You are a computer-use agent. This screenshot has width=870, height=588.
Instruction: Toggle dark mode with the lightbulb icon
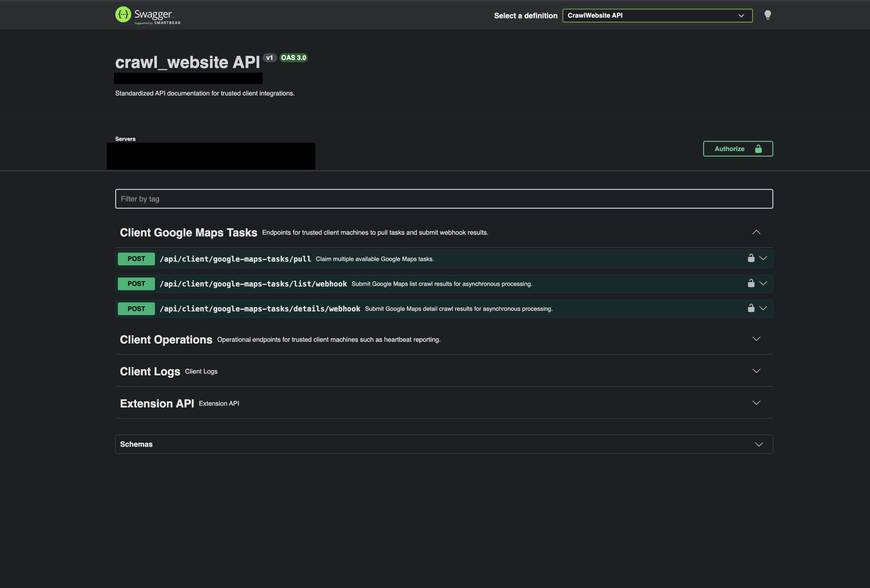pyautogui.click(x=767, y=15)
